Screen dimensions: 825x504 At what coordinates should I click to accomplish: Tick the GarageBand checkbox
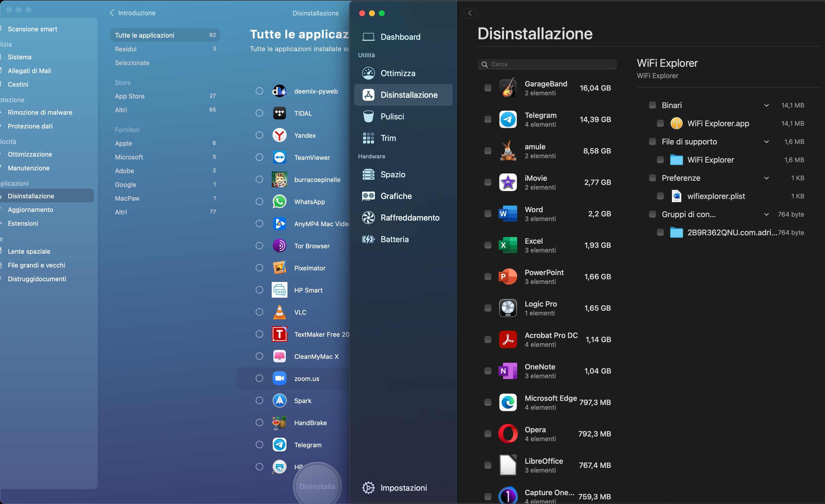(488, 88)
